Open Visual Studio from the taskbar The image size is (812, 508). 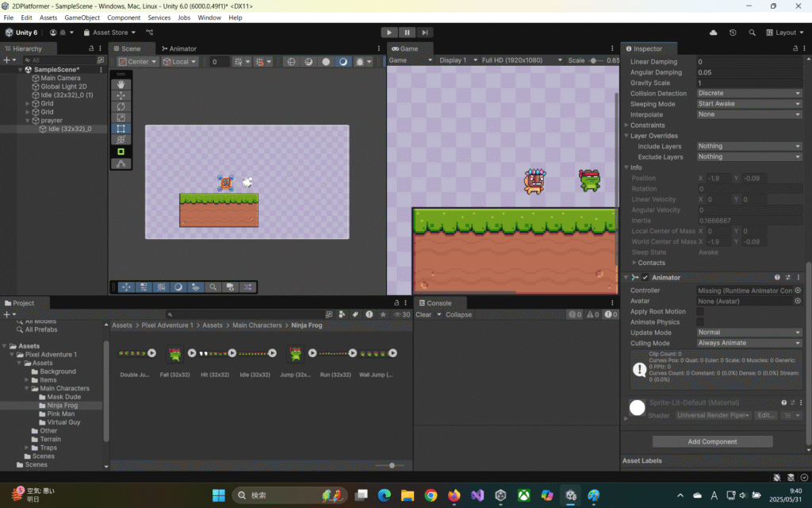(477, 495)
